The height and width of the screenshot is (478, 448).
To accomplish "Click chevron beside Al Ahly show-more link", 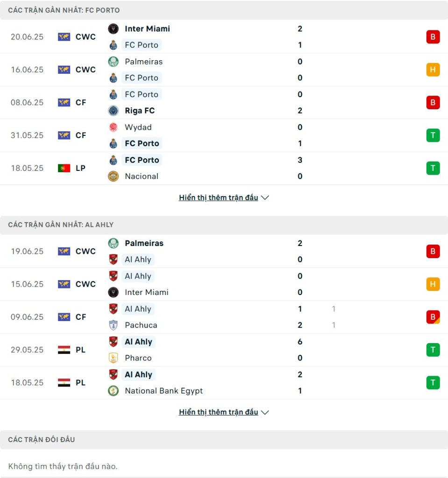I will pos(265,413).
